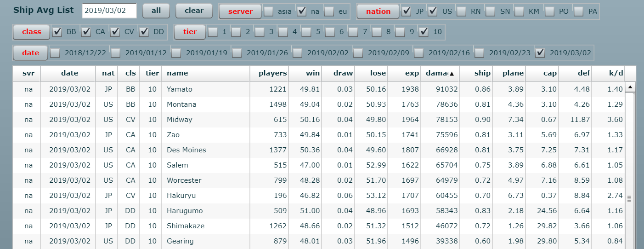The height and width of the screenshot is (249, 644).
Task: Untick the CV class checkbox
Action: [x=115, y=32]
